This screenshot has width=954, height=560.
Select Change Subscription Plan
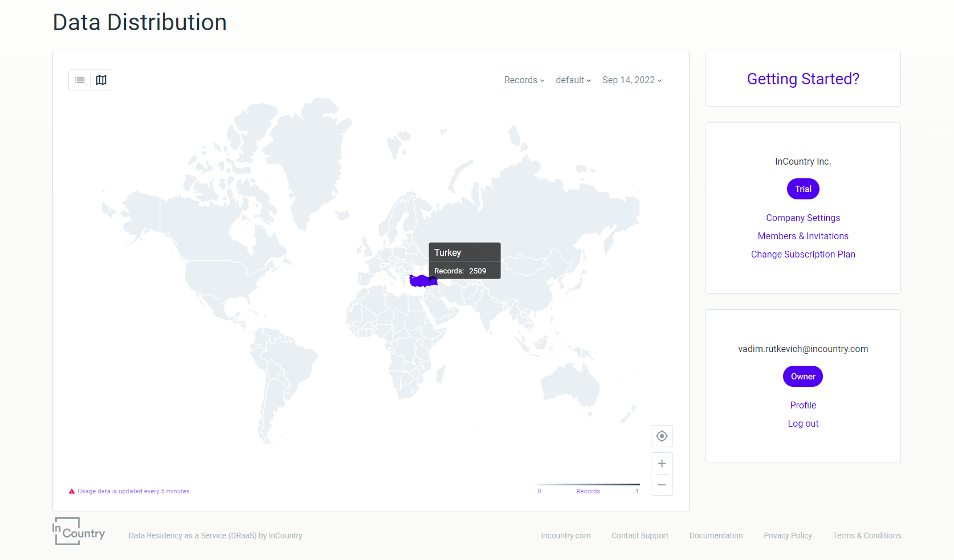[802, 254]
